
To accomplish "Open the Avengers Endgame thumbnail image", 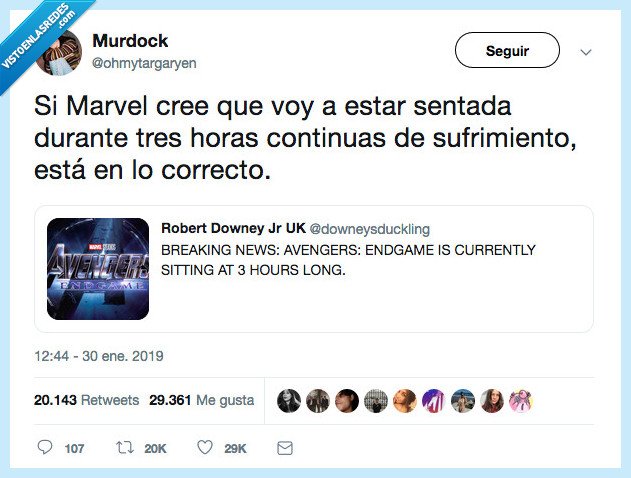I will tap(98, 269).
